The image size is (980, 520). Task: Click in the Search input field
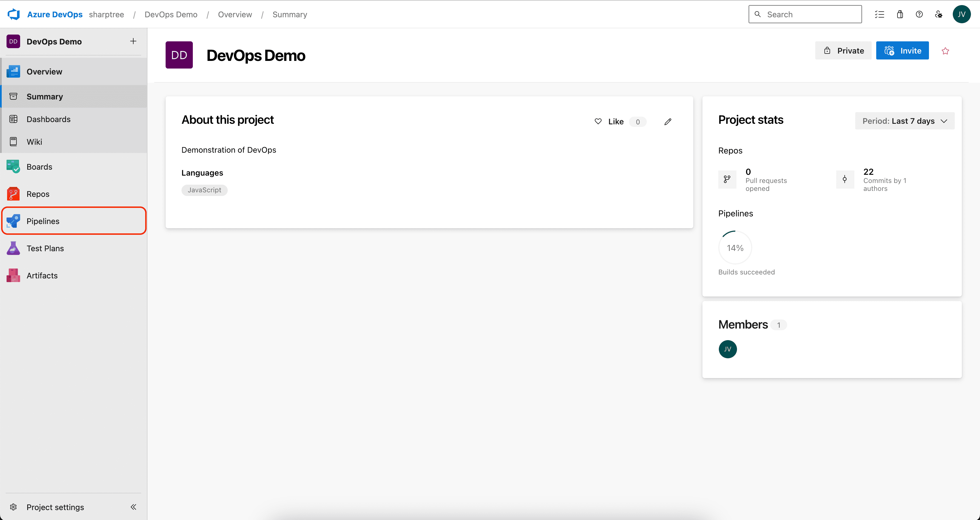coord(810,14)
